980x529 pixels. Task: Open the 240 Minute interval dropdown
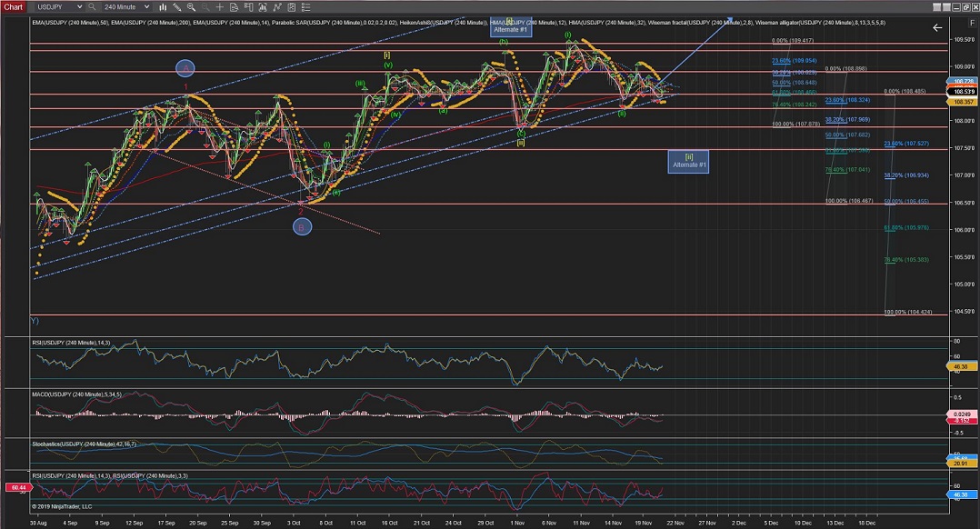coord(127,7)
